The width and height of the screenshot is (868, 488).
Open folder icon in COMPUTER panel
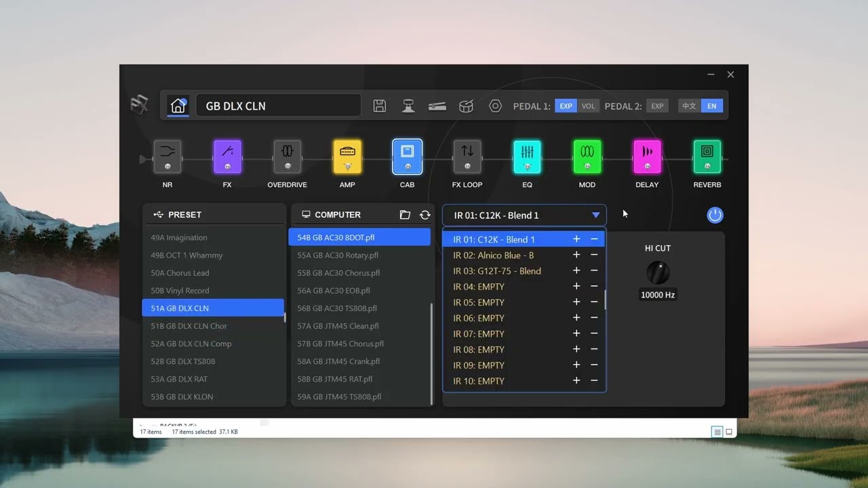tap(405, 215)
